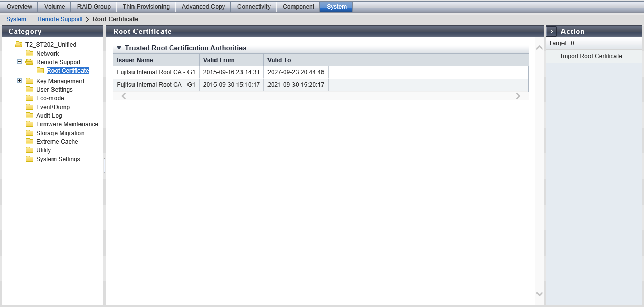Collapse the Action panel with double-arrow icon
Screen dimensions: 644x307
(552, 32)
